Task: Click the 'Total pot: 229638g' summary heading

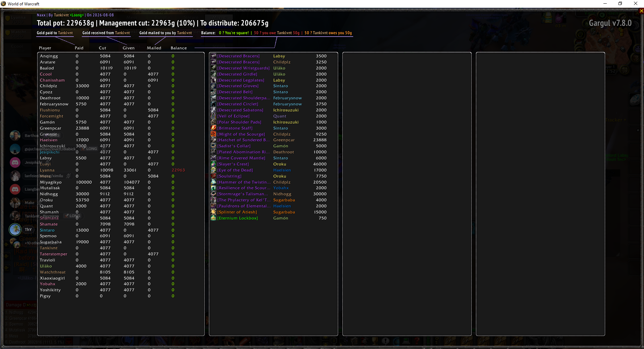Action: [x=65, y=23]
